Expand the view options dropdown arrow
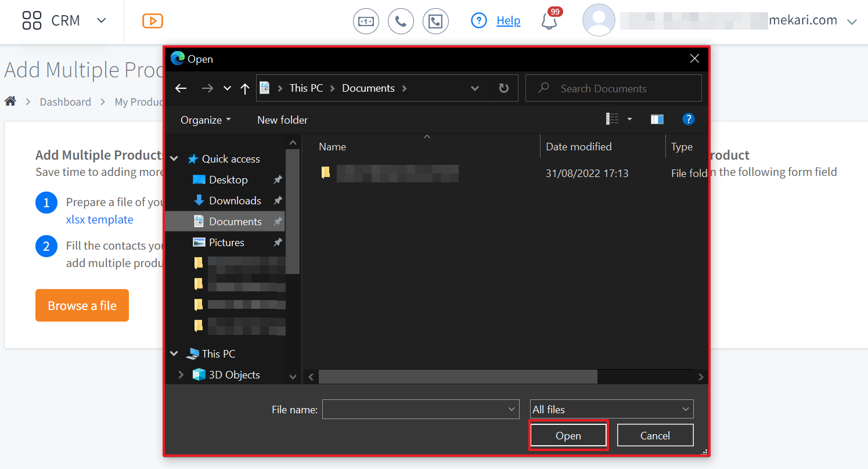The height and width of the screenshot is (469, 868). [x=630, y=119]
